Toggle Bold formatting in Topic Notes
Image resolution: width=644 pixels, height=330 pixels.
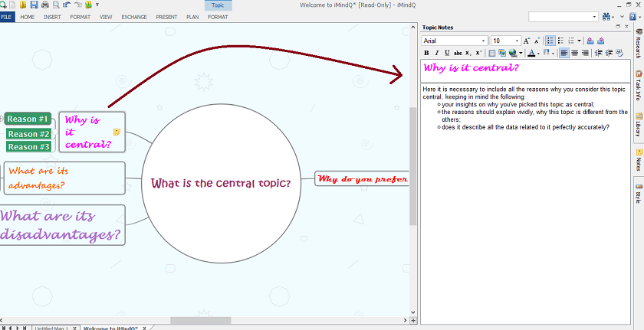point(426,53)
